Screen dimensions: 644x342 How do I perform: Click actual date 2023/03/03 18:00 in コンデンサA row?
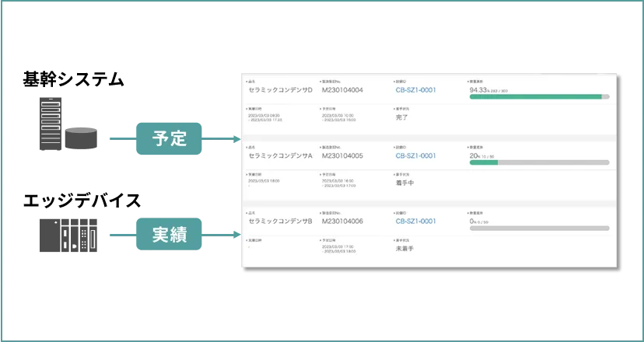click(x=264, y=180)
